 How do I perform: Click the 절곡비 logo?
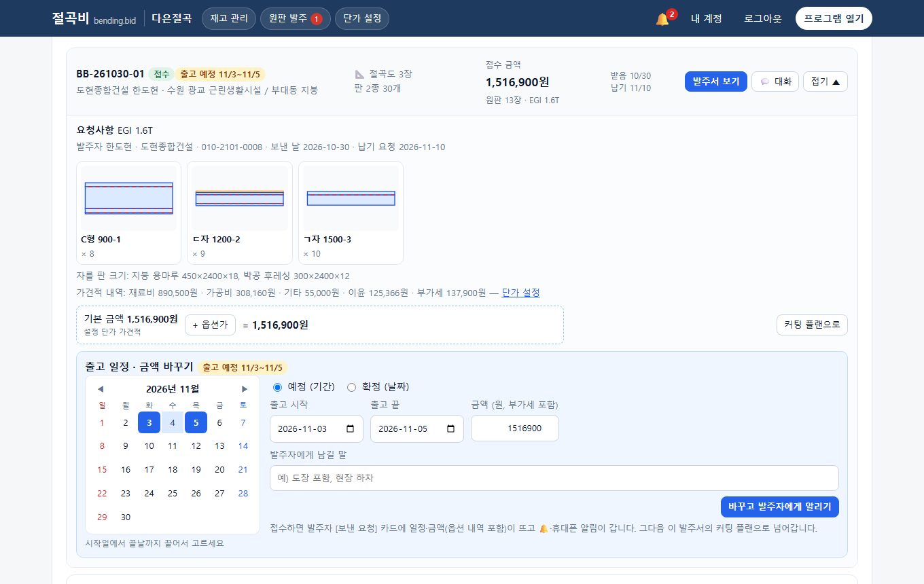pos(94,18)
